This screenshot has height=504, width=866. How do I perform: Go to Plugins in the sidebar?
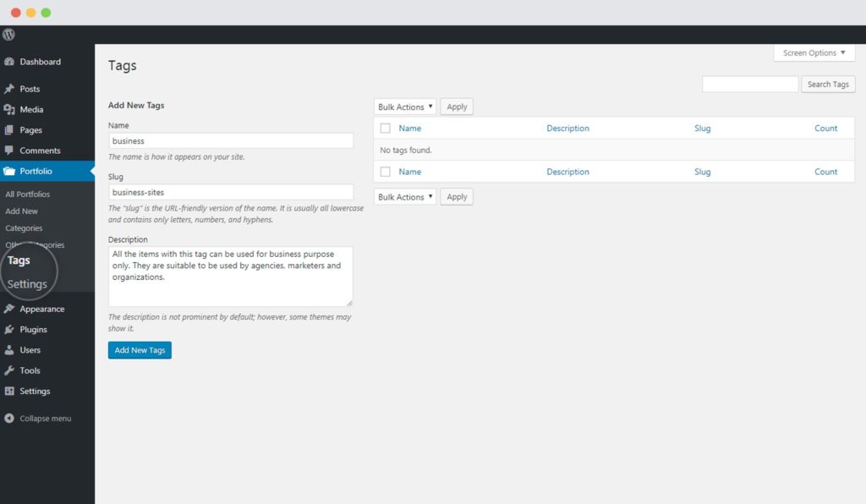coord(33,330)
